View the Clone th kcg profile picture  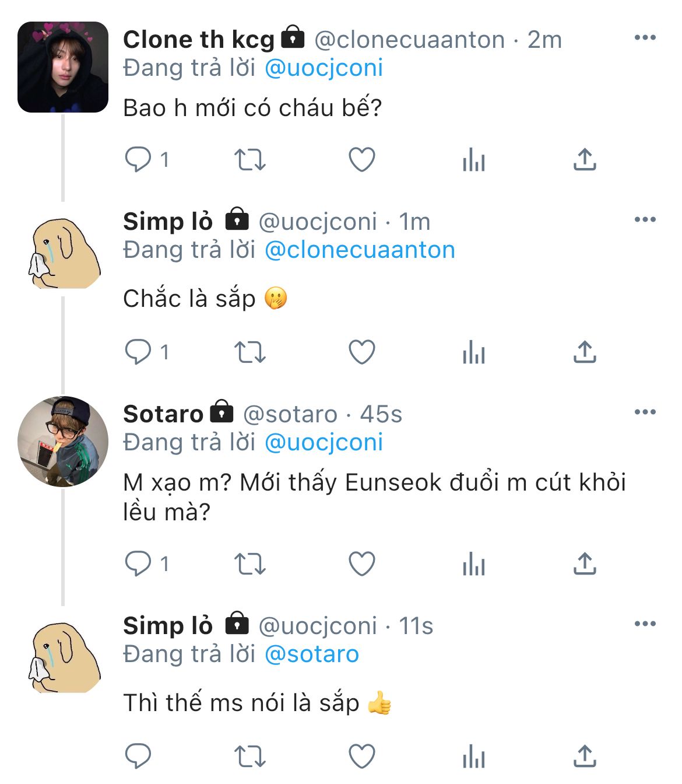(63, 67)
